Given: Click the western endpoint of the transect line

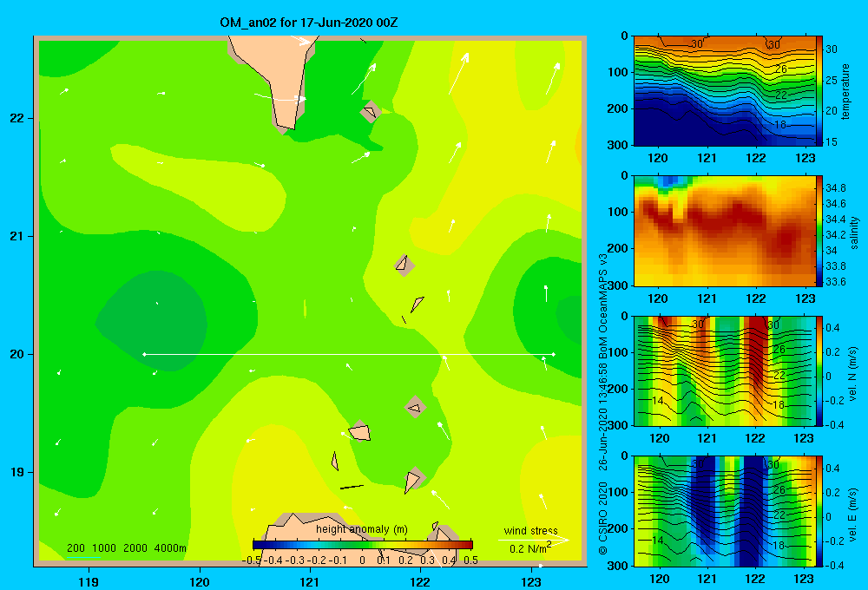Looking at the screenshot, I should tap(144, 354).
